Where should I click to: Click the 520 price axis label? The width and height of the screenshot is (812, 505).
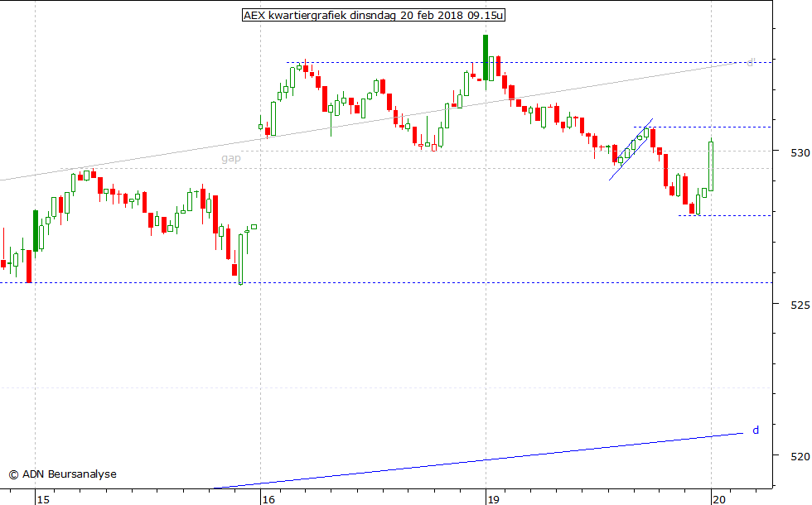tap(800, 456)
